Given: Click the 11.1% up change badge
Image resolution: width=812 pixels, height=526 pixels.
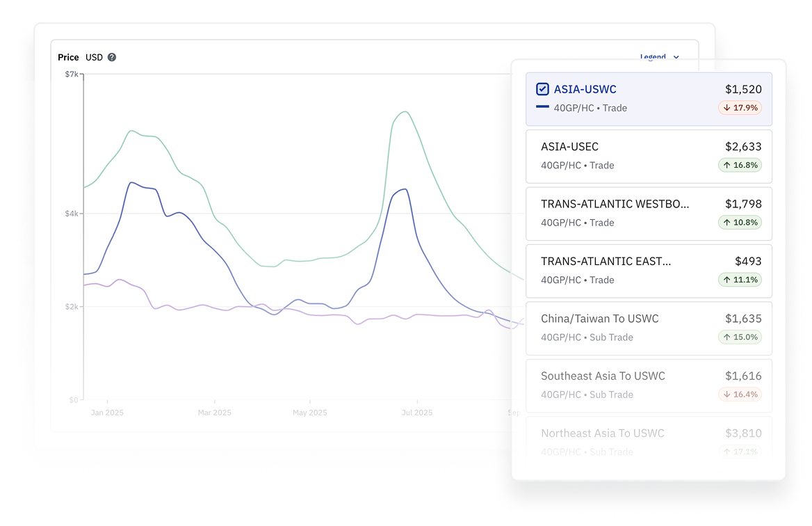Looking at the screenshot, I should tap(740, 280).
